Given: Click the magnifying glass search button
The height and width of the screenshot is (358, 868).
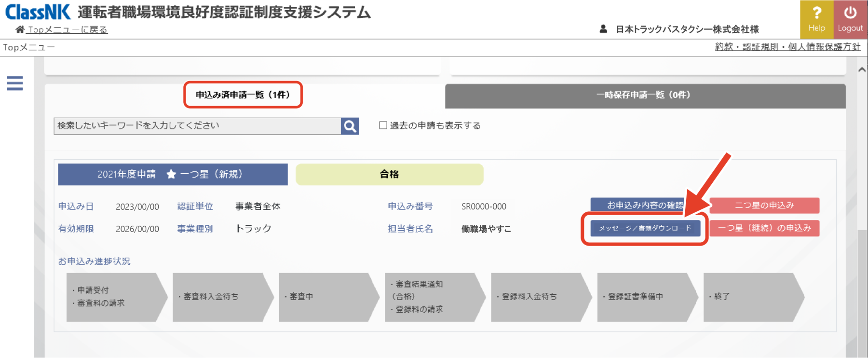Looking at the screenshot, I should pyautogui.click(x=350, y=126).
